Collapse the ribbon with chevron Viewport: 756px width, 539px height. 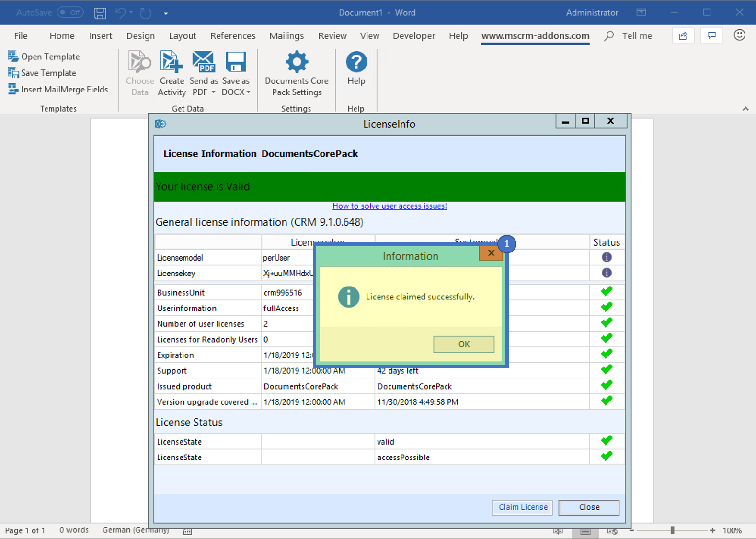[x=745, y=109]
